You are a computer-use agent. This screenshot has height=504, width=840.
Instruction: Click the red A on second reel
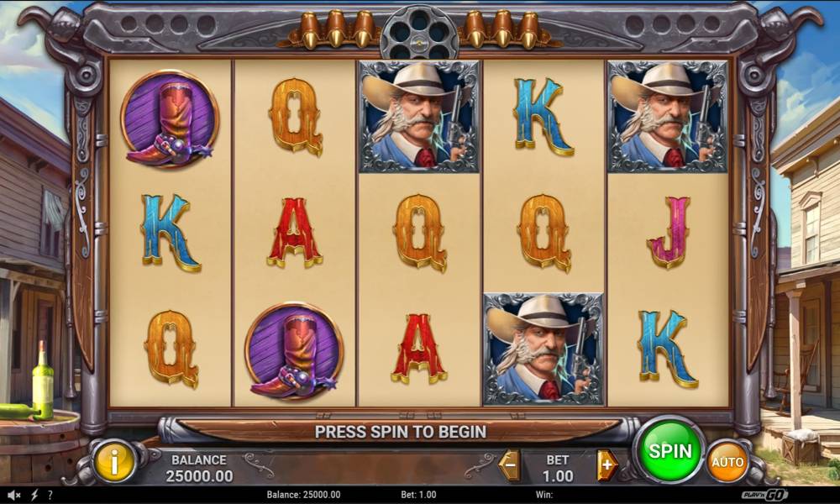pos(294,233)
